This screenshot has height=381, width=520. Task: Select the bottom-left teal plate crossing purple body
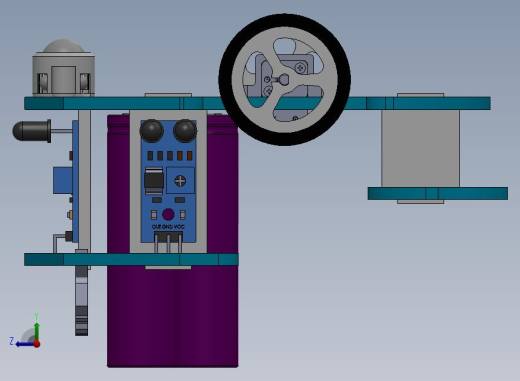(131, 259)
